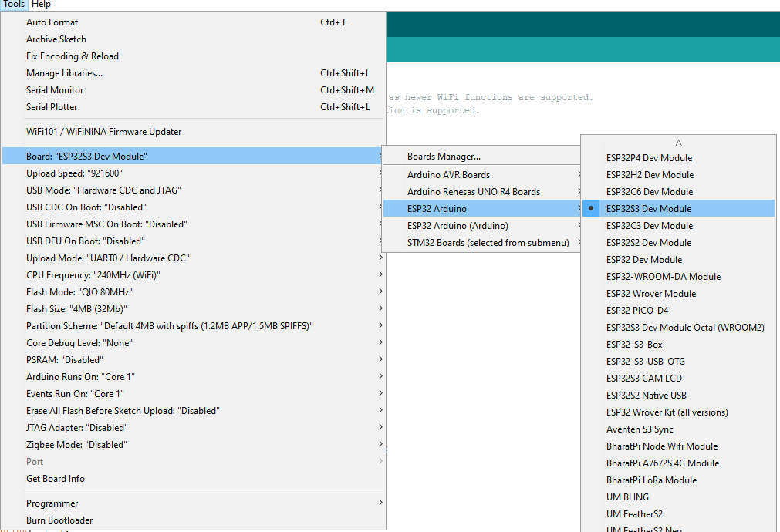Select Burn Bootloader
The width and height of the screenshot is (780, 532).
tap(59, 520)
